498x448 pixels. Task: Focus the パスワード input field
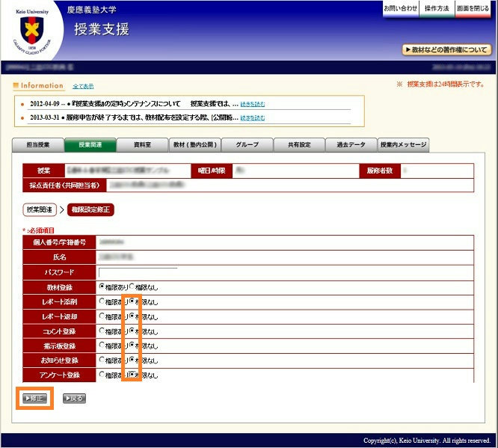click(x=138, y=271)
